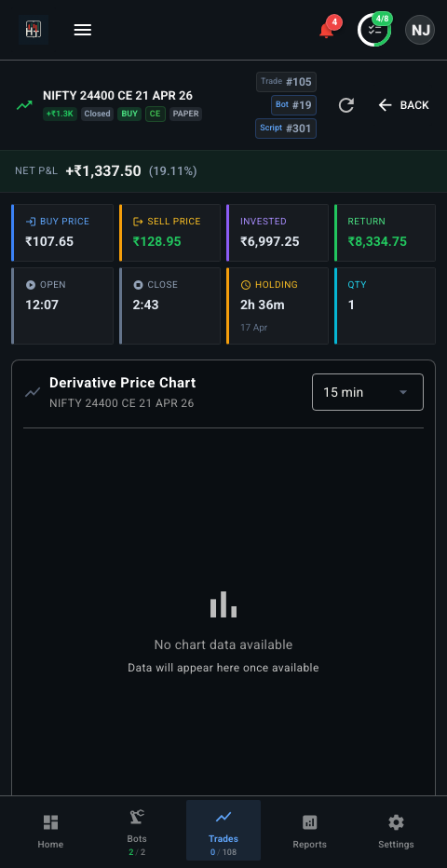Open the Trade #105 chip
This screenshot has width=447, height=868.
[286, 82]
